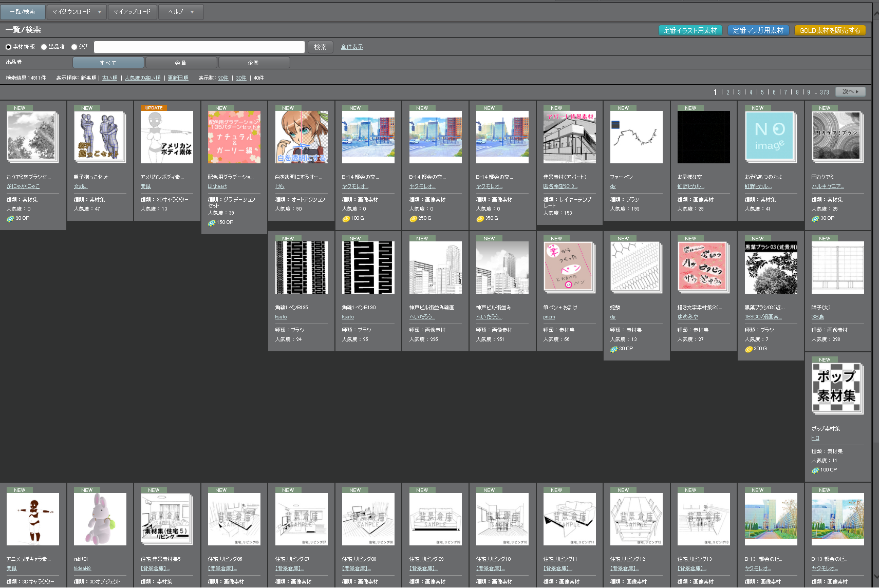
Task: Open the 黒葉ブラシ03 brush thumbnail
Action: point(771,268)
